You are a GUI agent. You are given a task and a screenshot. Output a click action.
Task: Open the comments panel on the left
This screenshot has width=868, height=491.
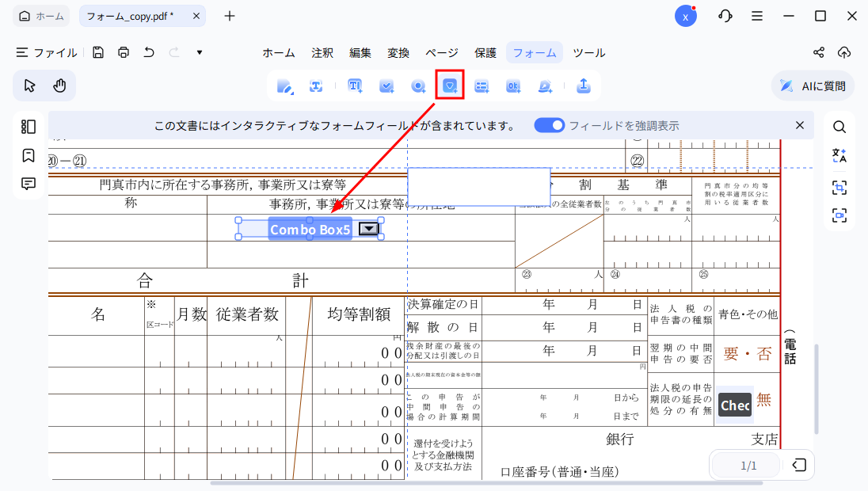click(29, 183)
